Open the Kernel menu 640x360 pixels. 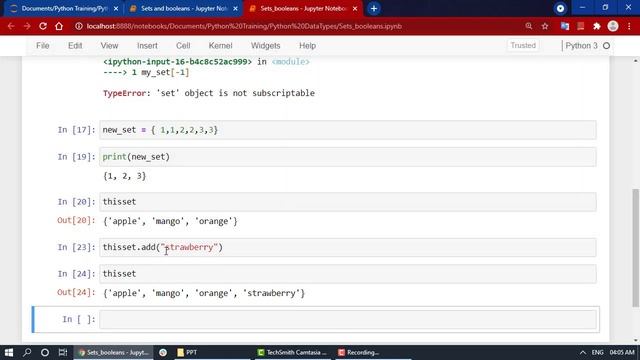(220, 46)
